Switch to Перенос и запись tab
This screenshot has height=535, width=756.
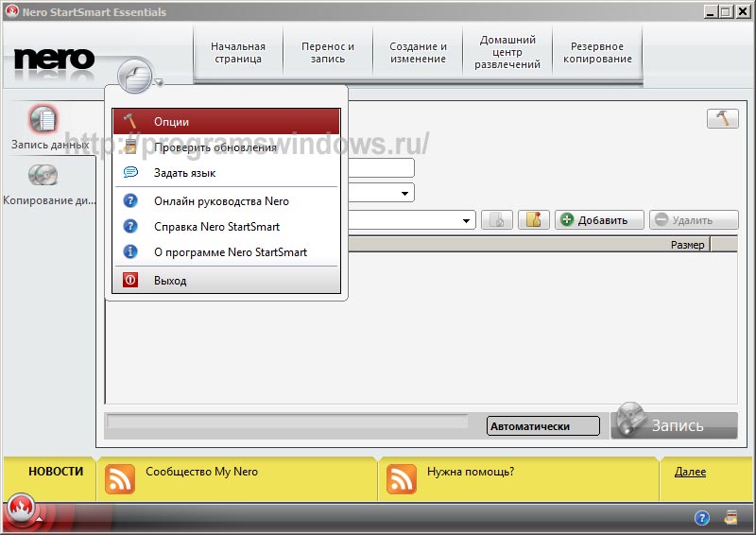click(x=328, y=53)
